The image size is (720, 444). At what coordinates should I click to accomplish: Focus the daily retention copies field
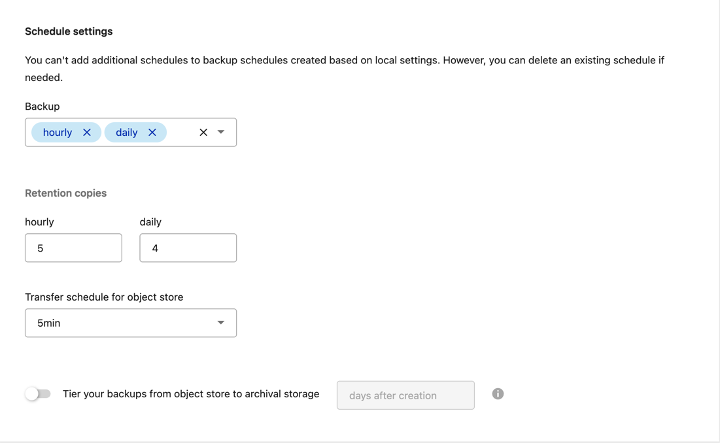pos(188,248)
